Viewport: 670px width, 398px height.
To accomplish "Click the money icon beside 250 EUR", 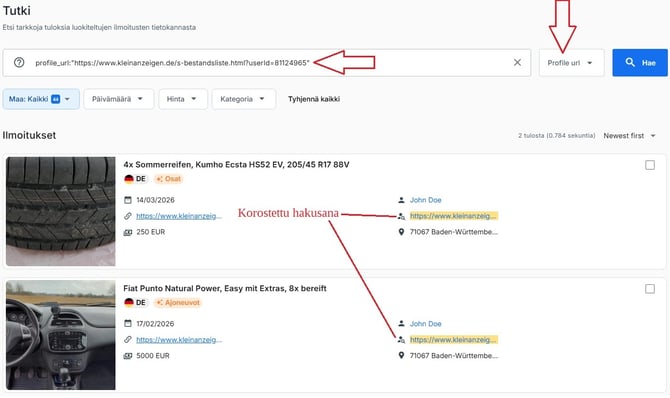I will coord(127,232).
